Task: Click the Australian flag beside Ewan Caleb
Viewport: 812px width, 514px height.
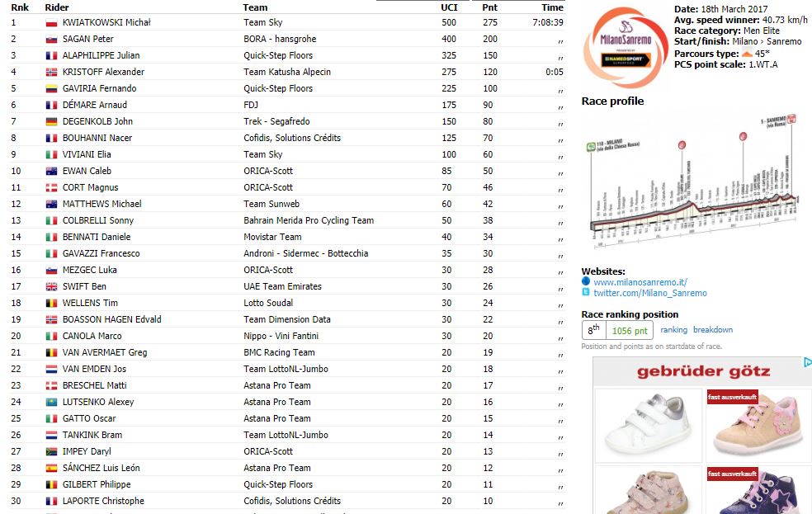Action: click(51, 172)
